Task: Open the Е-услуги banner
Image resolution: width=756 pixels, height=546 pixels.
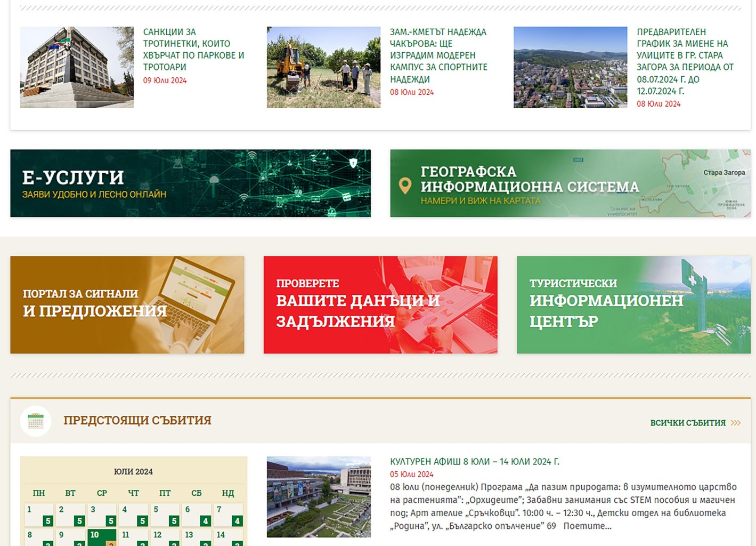Action: [190, 183]
